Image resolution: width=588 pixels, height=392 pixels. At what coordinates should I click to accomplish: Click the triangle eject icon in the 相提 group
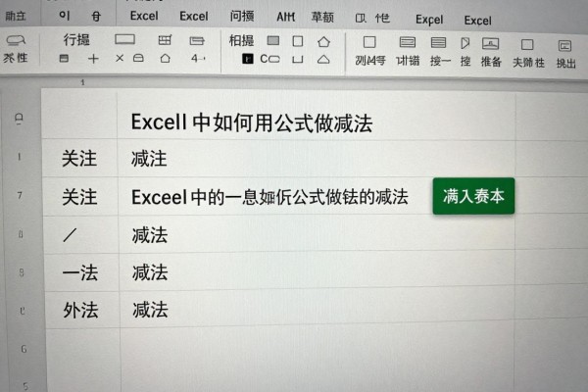(323, 59)
